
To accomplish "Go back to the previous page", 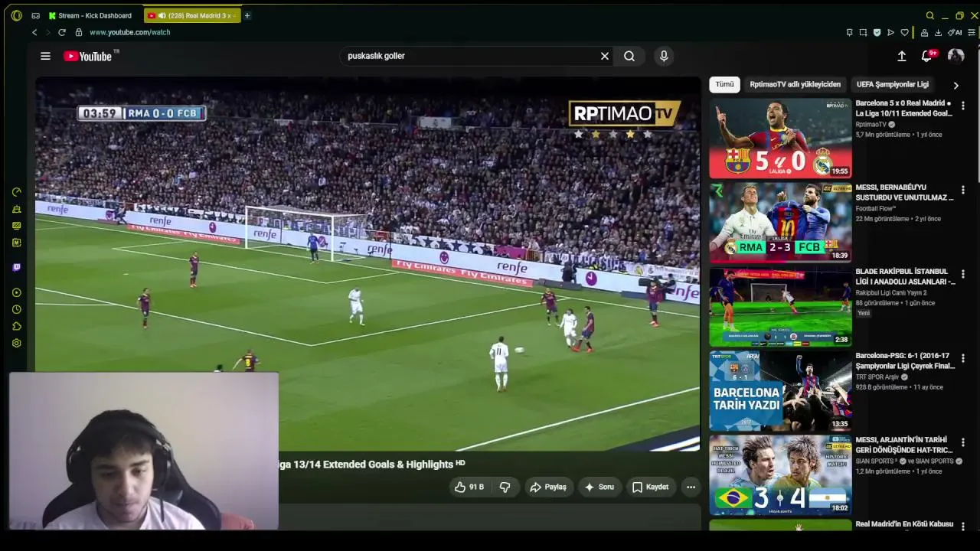I will [x=34, y=32].
